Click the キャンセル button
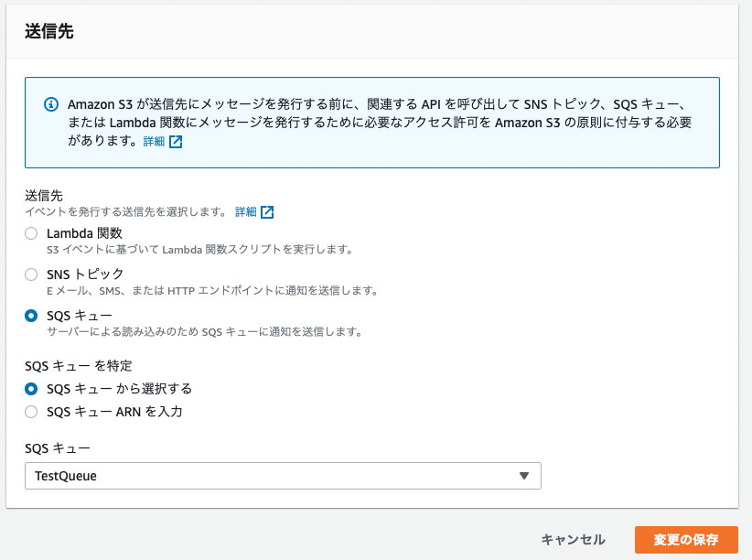Image resolution: width=752 pixels, height=560 pixels. pos(573,540)
